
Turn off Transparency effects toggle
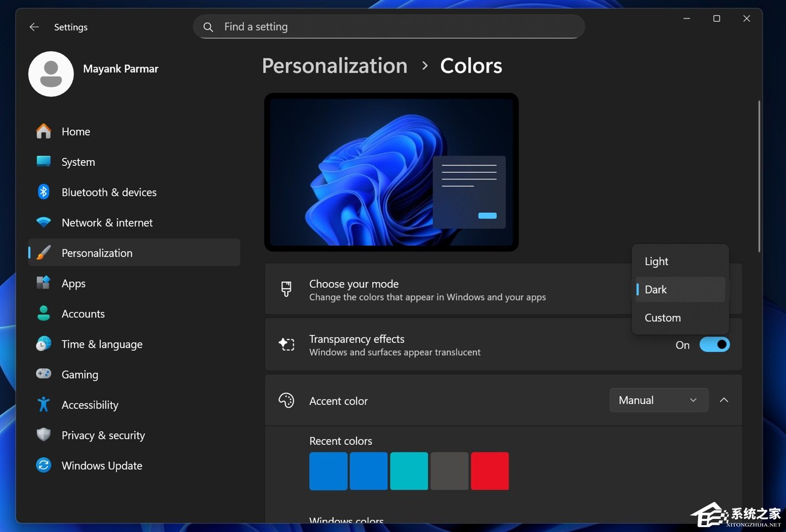coord(714,345)
